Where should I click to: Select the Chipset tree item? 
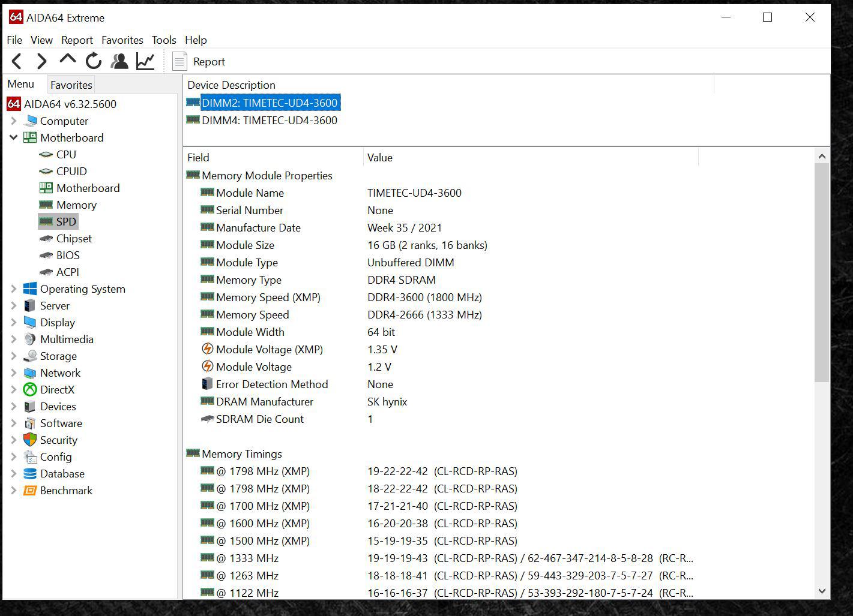point(74,238)
